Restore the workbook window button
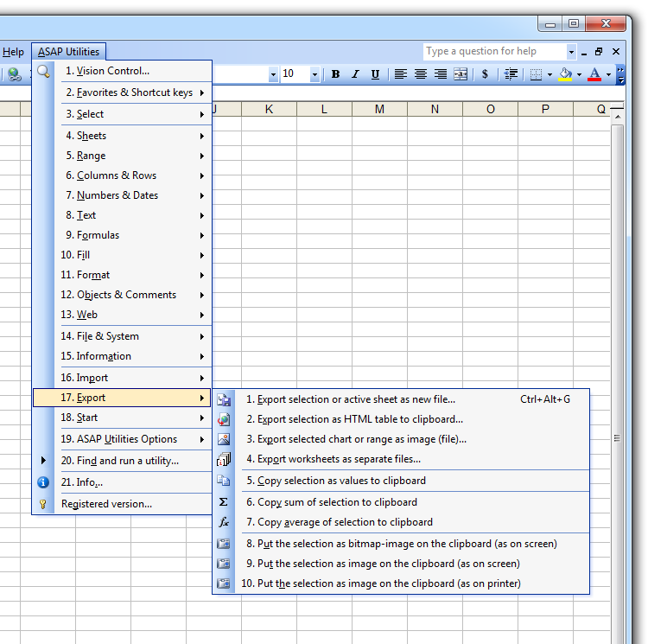Image resolution: width=648 pixels, height=644 pixels. pos(599,52)
